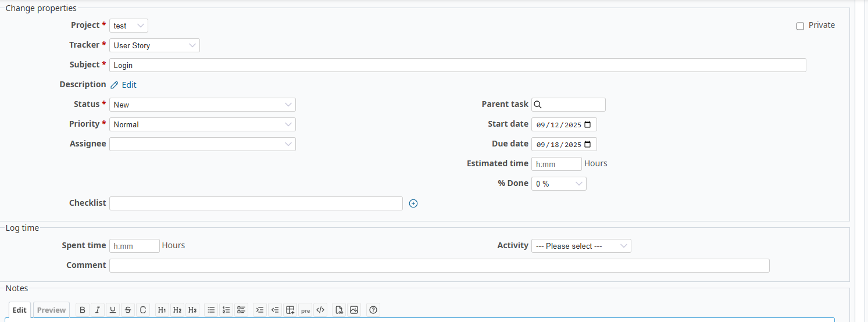
Task: Open the Tracker dropdown showing User Story
Action: click(x=154, y=45)
